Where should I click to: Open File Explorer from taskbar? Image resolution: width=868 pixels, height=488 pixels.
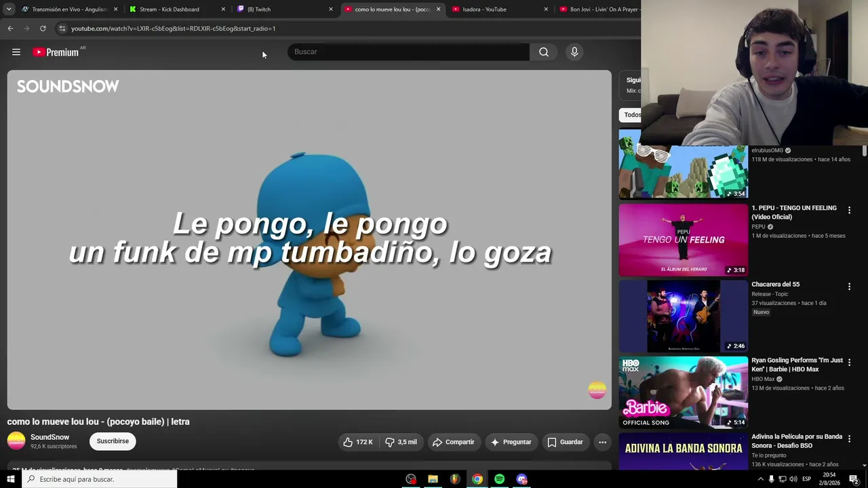[433, 479]
